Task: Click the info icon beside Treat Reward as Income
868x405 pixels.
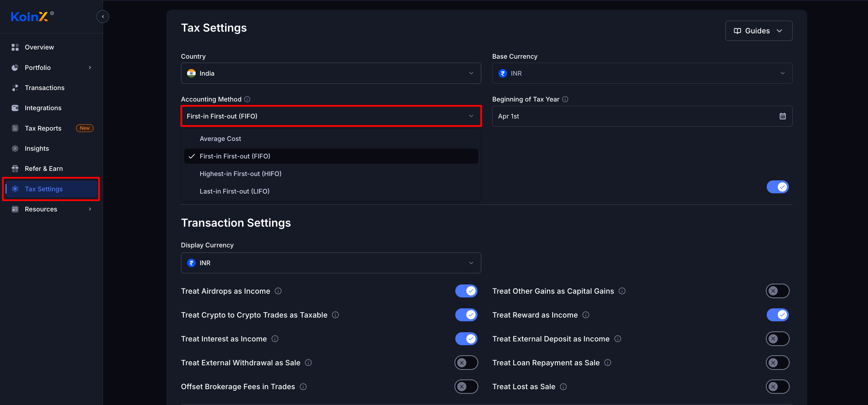Action: [x=586, y=315]
